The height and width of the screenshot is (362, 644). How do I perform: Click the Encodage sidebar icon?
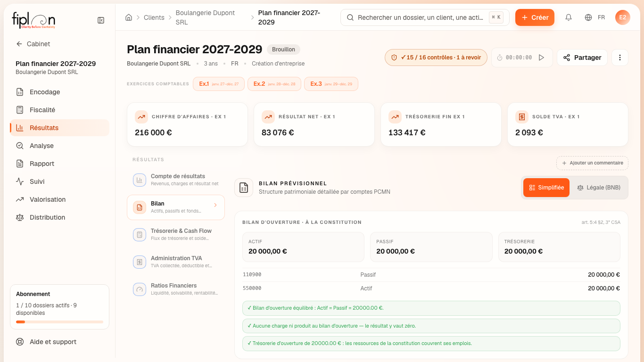pos(20,92)
